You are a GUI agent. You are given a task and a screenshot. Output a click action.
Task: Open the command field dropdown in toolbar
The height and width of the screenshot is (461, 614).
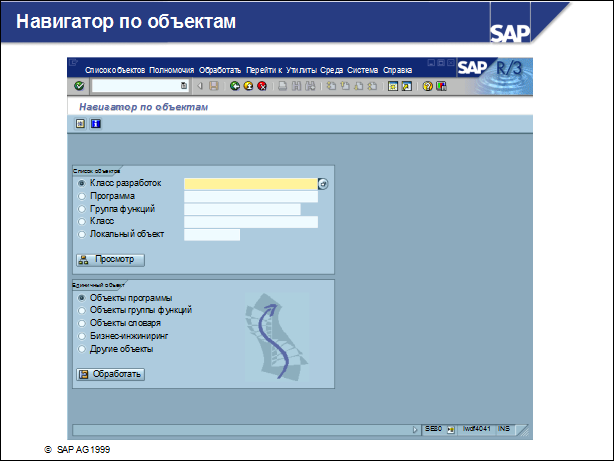click(x=183, y=87)
